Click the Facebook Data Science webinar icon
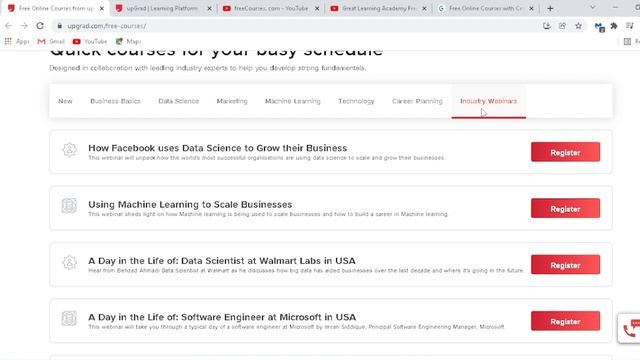 69,150
